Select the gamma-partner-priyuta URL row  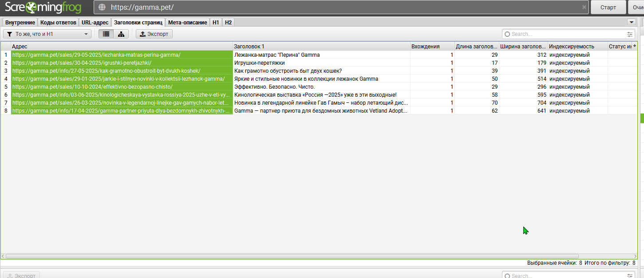(122, 110)
